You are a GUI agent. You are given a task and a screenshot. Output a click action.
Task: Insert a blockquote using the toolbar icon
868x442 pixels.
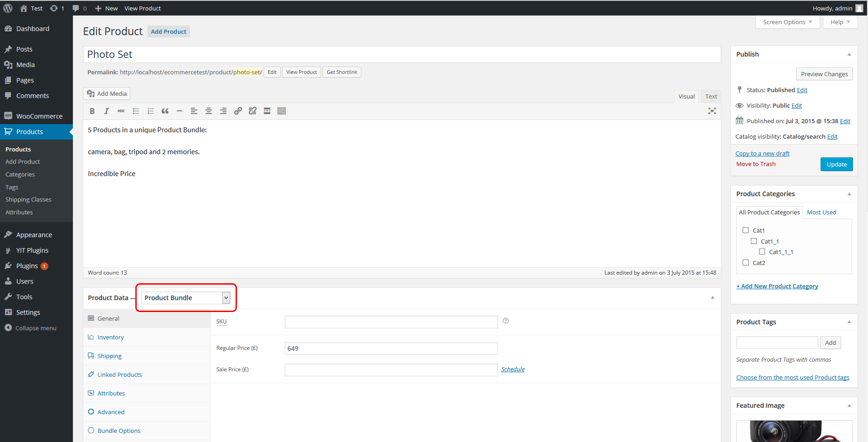point(165,111)
